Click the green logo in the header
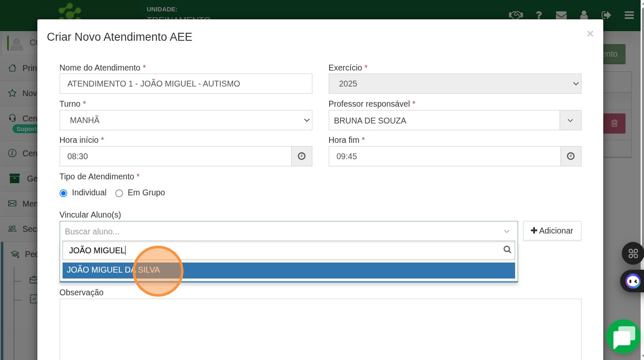This screenshot has height=360, width=644. tap(70, 11)
